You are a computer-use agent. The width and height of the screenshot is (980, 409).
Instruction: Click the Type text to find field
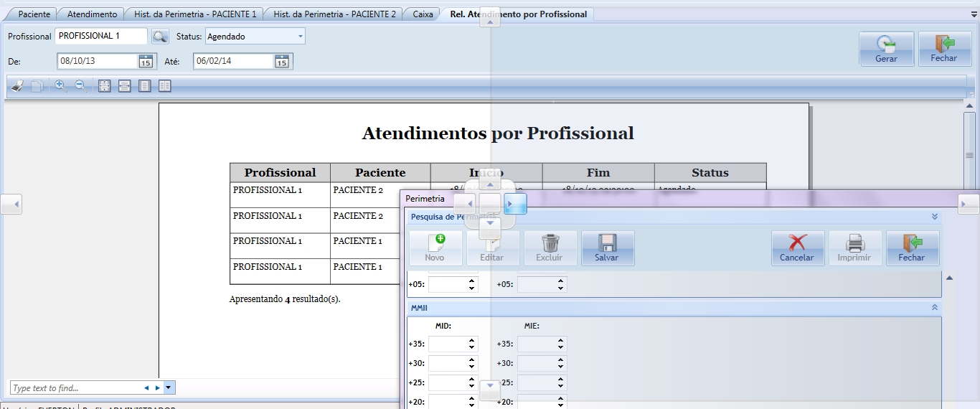click(x=75, y=388)
